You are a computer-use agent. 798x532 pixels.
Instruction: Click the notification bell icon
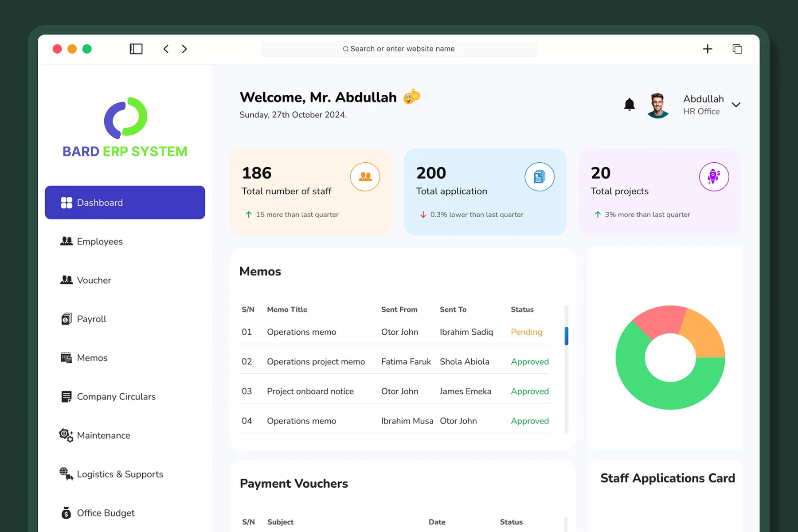tap(629, 105)
